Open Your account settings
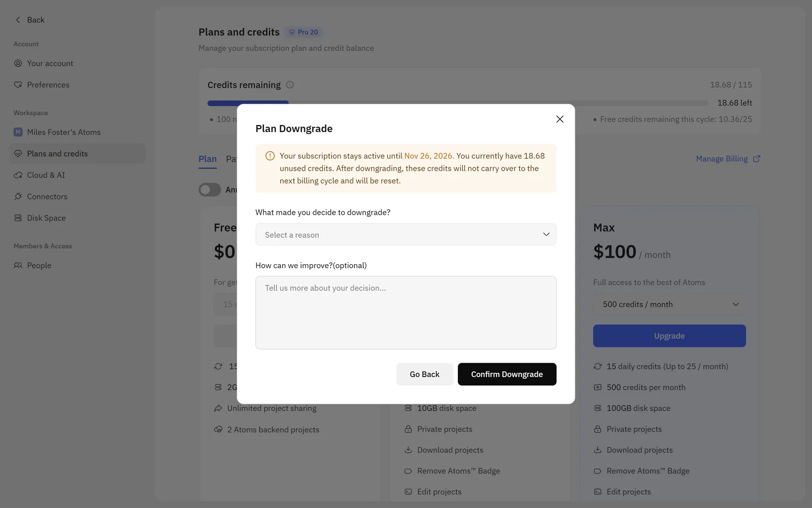The width and height of the screenshot is (812, 508). pyautogui.click(x=77, y=63)
